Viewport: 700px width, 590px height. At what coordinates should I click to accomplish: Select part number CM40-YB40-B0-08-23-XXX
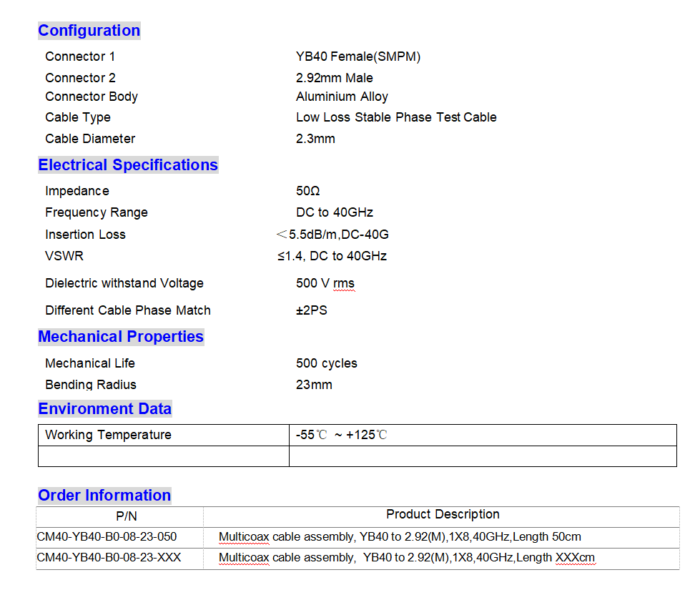point(109,557)
